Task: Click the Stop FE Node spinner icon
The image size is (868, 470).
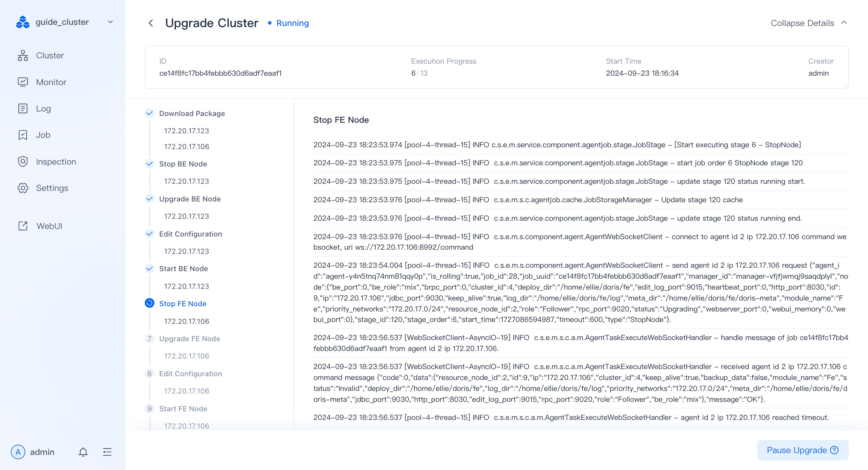Action: pos(150,303)
